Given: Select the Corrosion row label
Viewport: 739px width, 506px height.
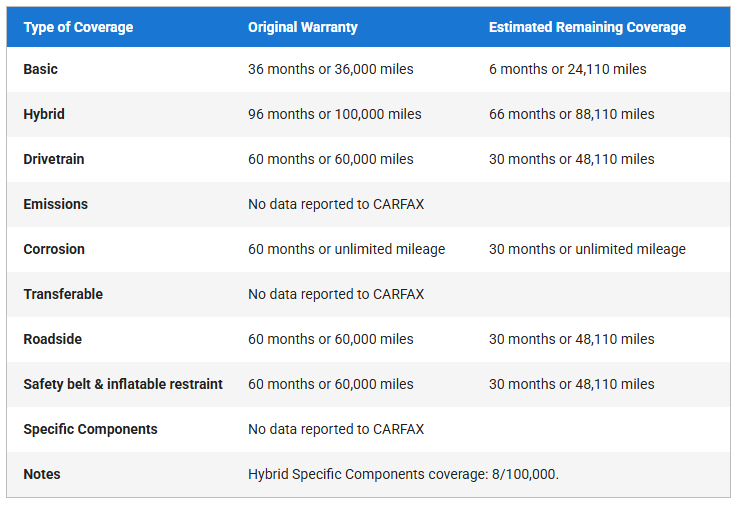Looking at the screenshot, I should coord(54,249).
